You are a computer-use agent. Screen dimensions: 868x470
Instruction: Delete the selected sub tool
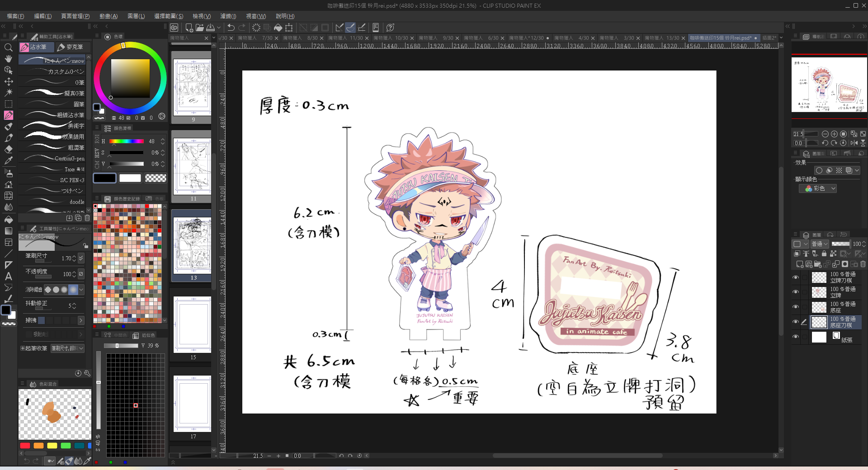coord(87,218)
